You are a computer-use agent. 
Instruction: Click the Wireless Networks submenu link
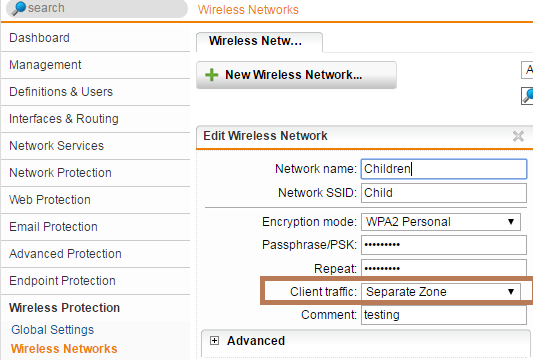click(x=64, y=349)
